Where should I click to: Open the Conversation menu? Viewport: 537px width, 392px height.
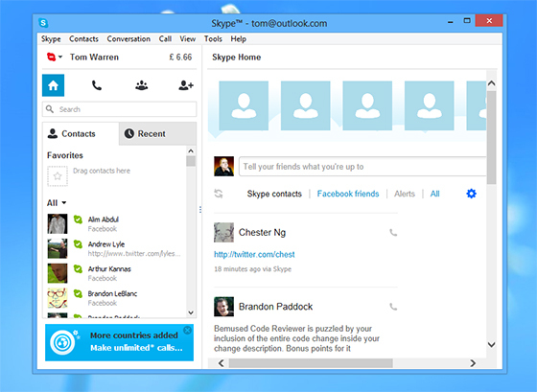coord(128,39)
